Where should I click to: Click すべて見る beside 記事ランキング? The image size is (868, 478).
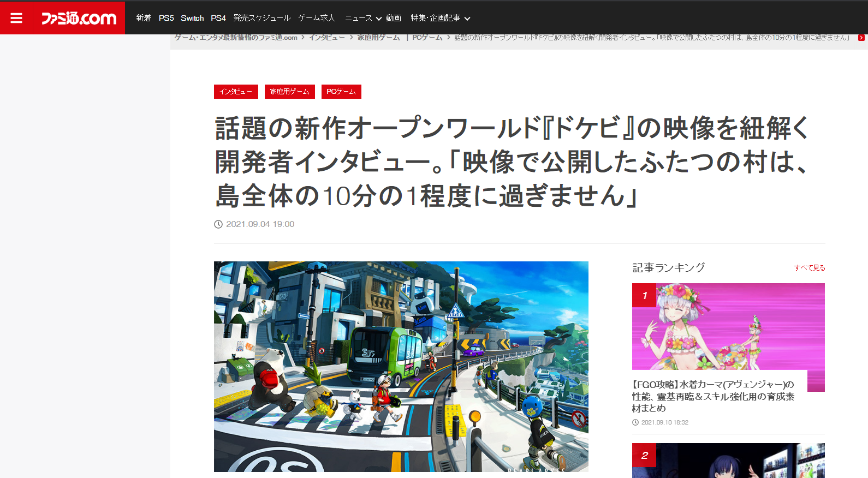point(809,267)
